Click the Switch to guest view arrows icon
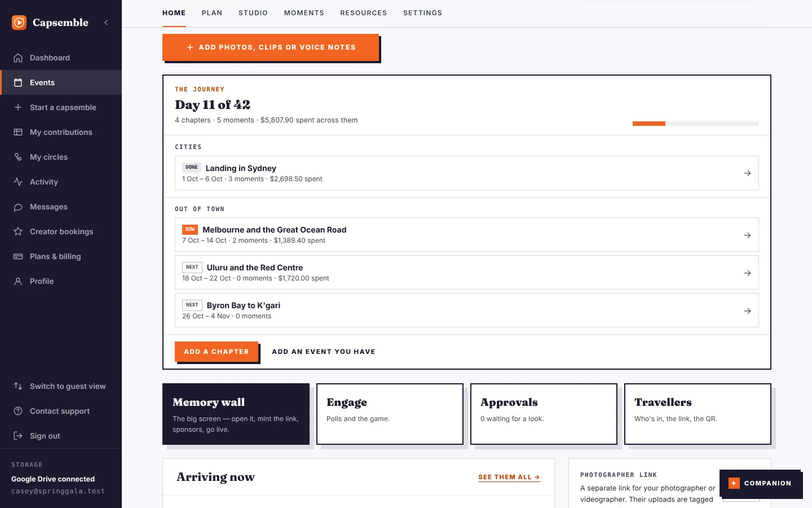This screenshot has height=508, width=812. (x=18, y=386)
